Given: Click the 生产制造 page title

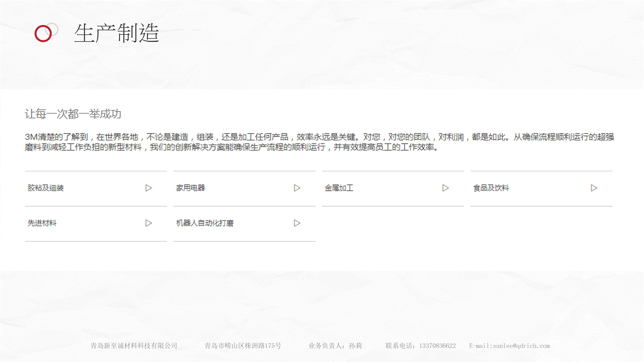Looking at the screenshot, I should click(x=116, y=33).
